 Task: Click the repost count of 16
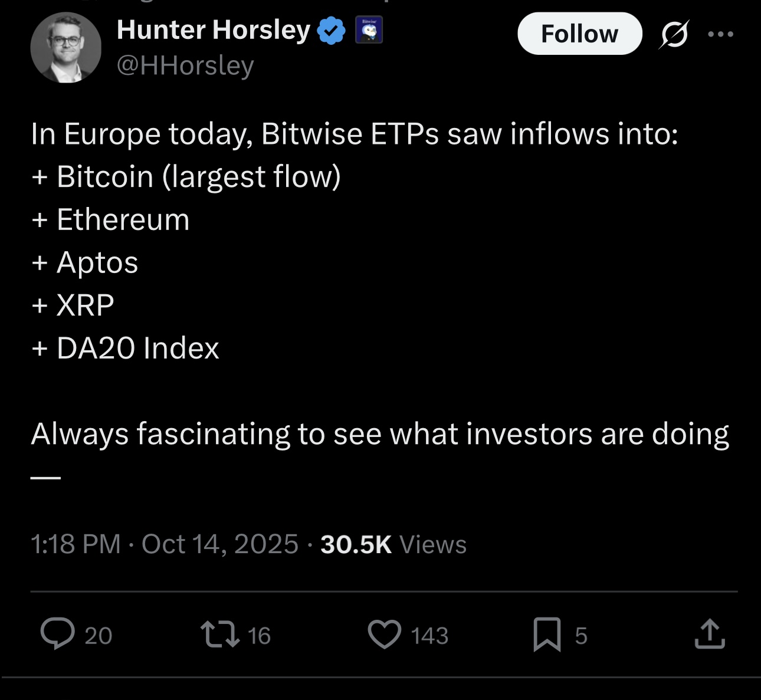point(259,636)
